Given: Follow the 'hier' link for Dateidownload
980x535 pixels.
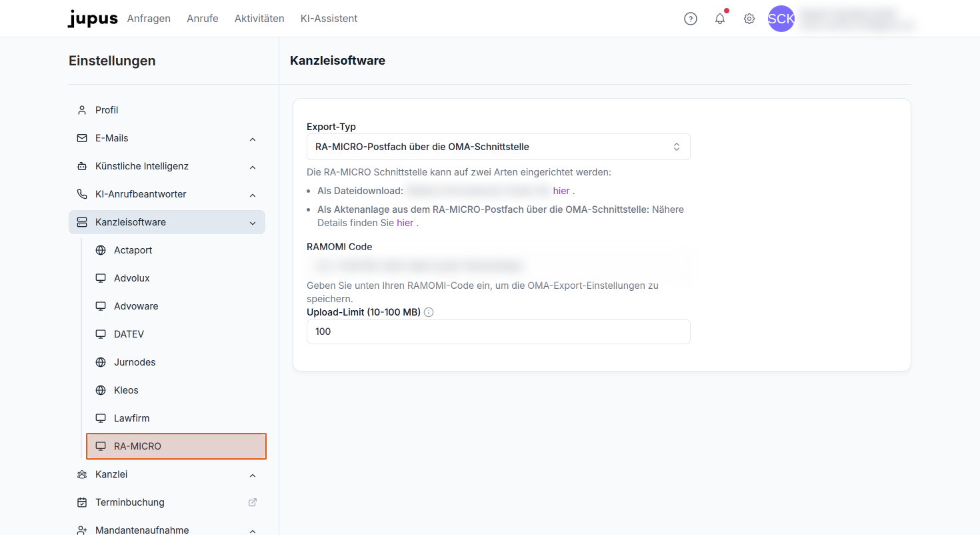Looking at the screenshot, I should [x=561, y=191].
